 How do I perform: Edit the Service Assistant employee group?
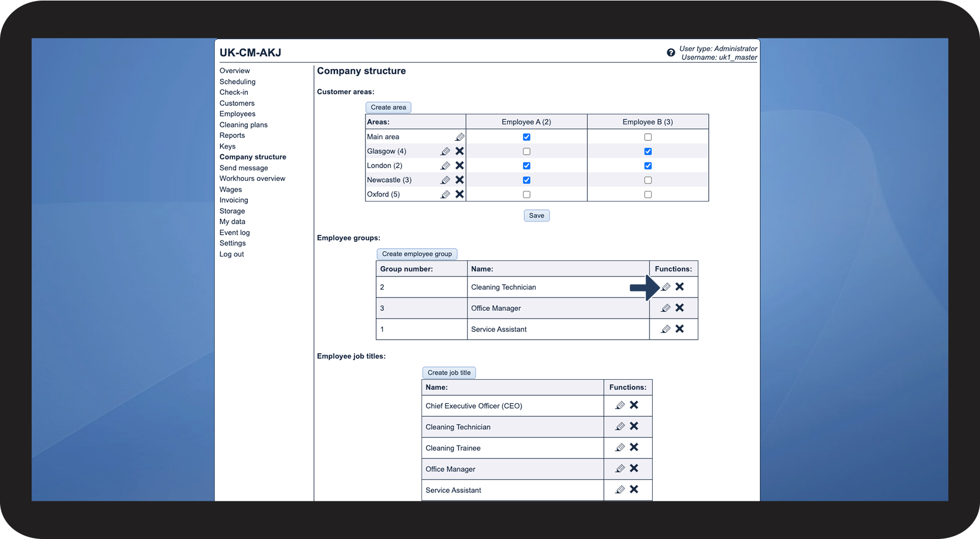(x=666, y=329)
